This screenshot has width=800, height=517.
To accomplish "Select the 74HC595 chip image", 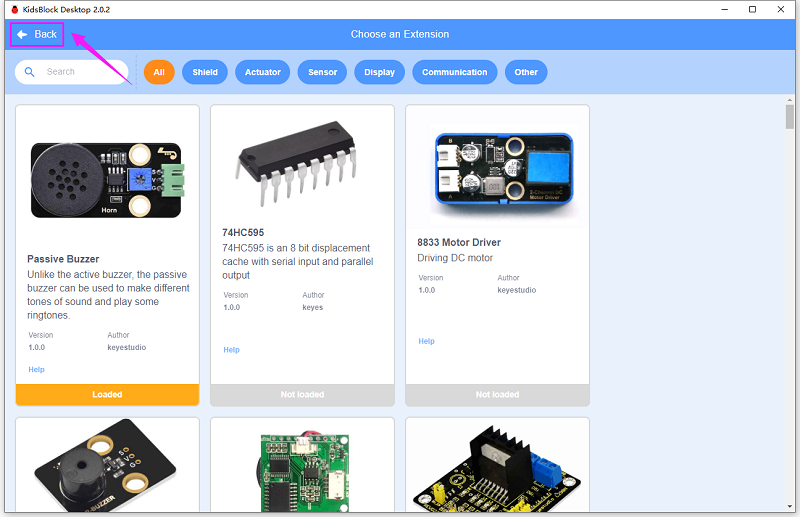I will tap(296, 163).
